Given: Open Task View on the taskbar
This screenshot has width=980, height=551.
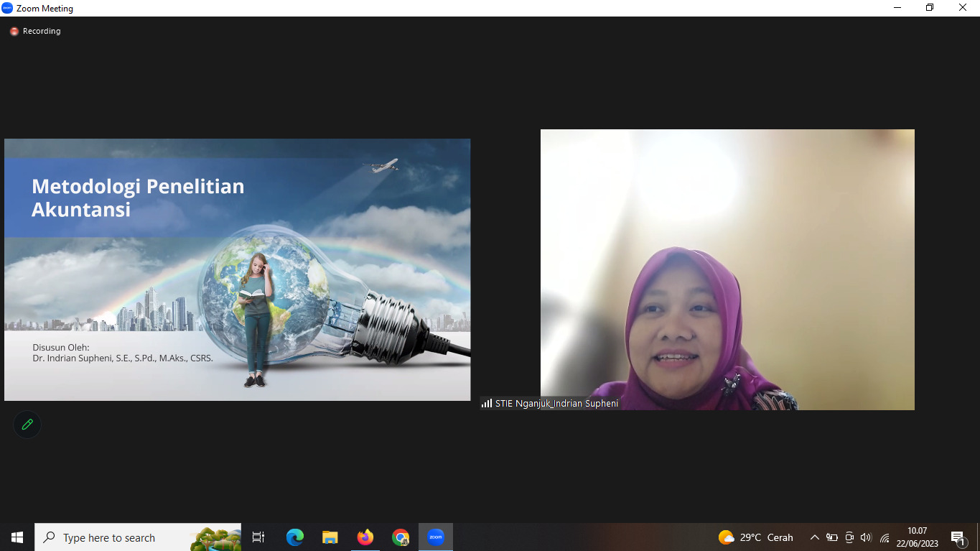Looking at the screenshot, I should [x=258, y=537].
